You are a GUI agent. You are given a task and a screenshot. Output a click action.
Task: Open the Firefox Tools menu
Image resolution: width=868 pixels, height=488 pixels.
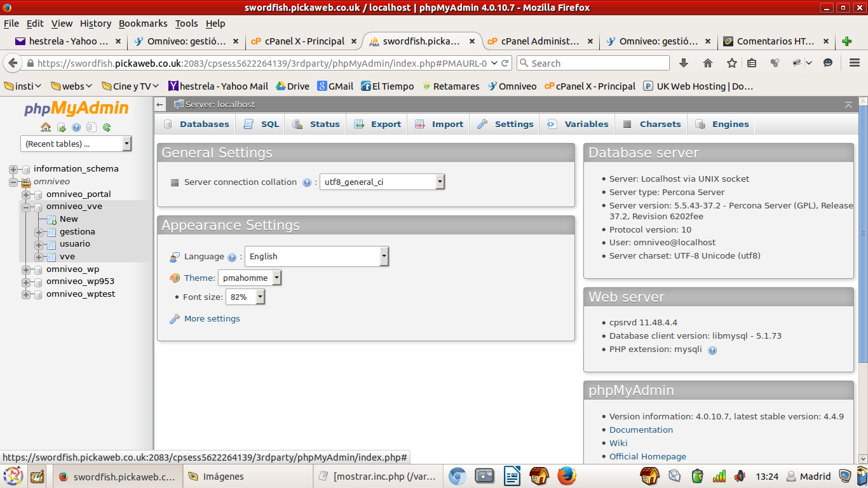click(x=187, y=24)
